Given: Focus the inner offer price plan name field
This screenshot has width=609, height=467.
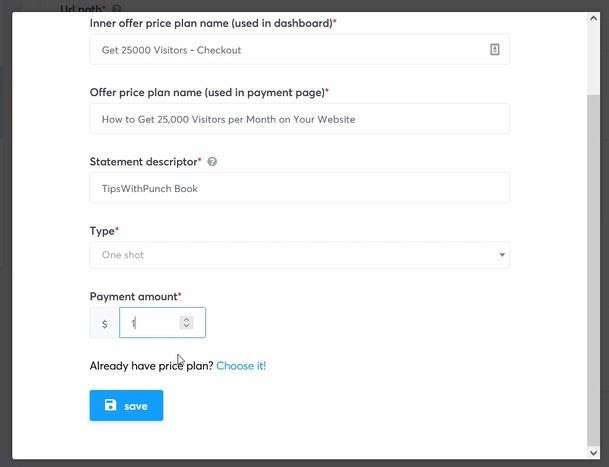Looking at the screenshot, I should pos(299,50).
